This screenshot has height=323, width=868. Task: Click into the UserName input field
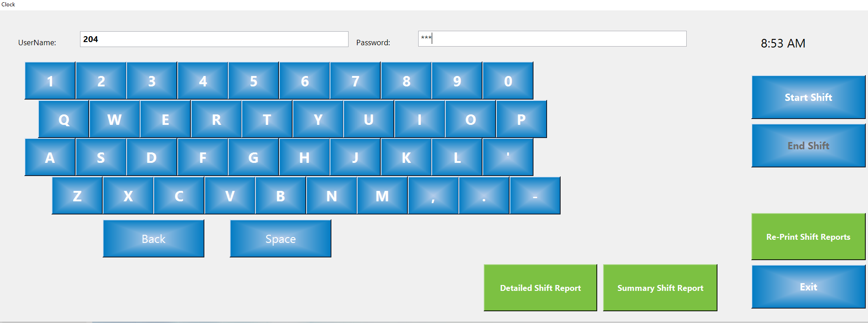coord(214,39)
